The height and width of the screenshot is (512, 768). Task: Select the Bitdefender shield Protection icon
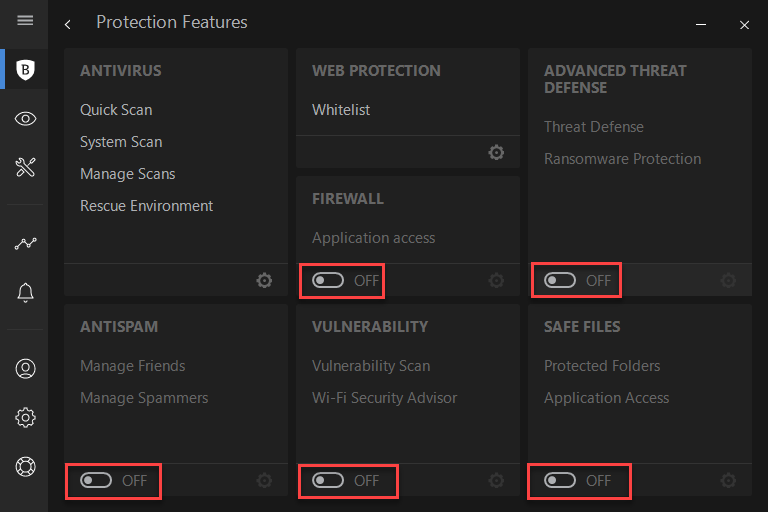pyautogui.click(x=25, y=70)
